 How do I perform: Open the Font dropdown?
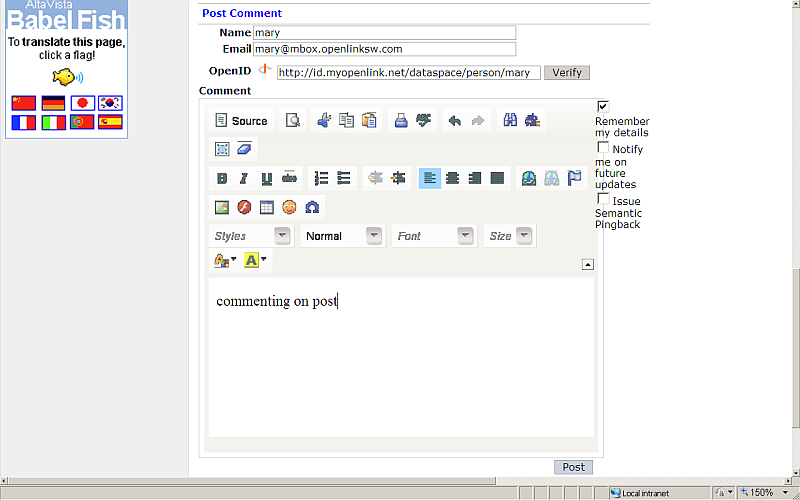434,236
